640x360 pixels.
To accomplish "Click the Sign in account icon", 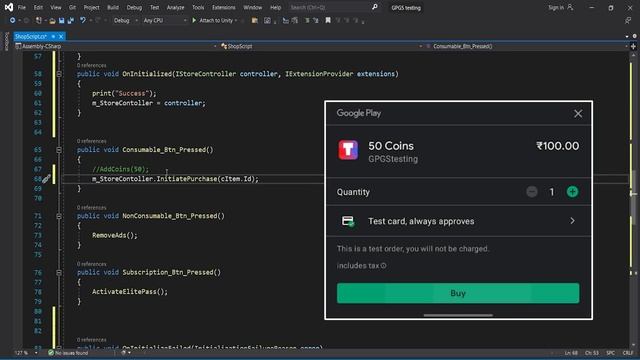I will click(570, 7).
